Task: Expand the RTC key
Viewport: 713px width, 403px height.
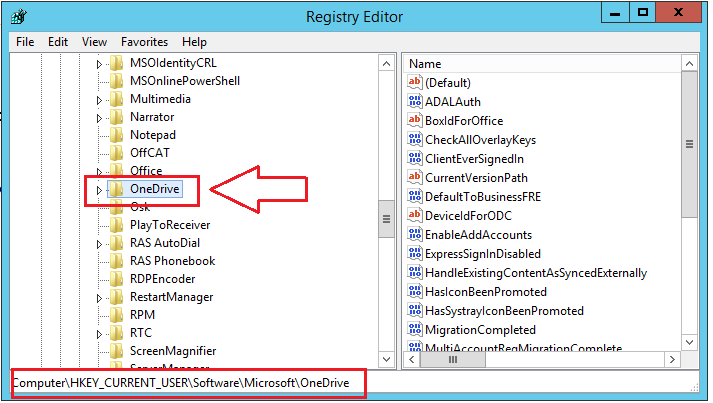Action: click(99, 334)
